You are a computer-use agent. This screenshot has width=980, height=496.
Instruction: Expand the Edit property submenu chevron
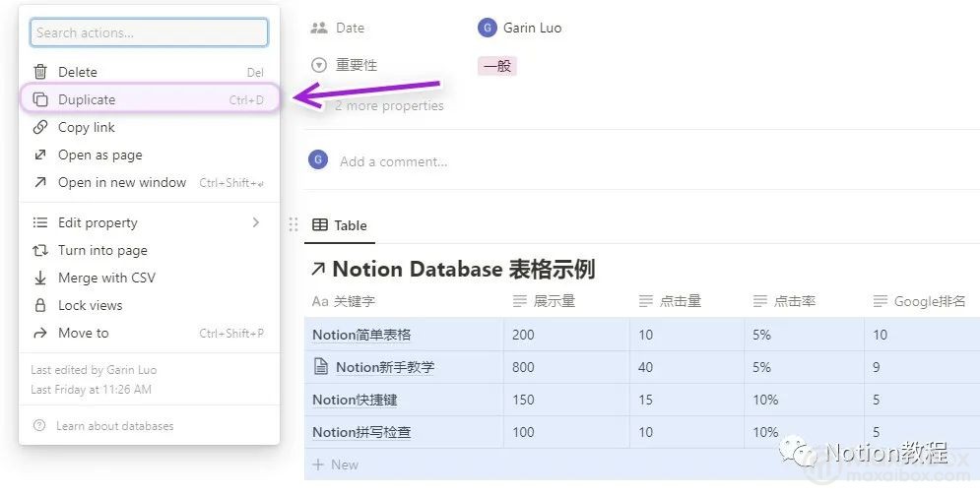[256, 222]
